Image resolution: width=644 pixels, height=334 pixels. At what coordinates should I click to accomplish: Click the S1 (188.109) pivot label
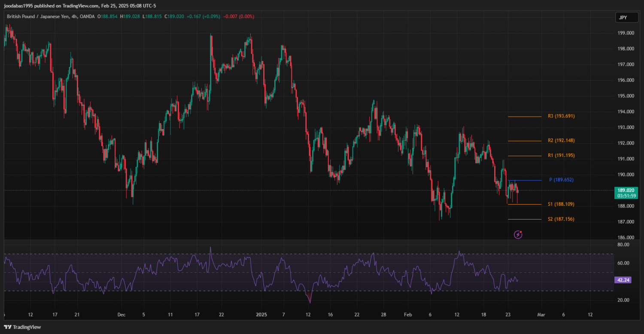tap(561, 204)
